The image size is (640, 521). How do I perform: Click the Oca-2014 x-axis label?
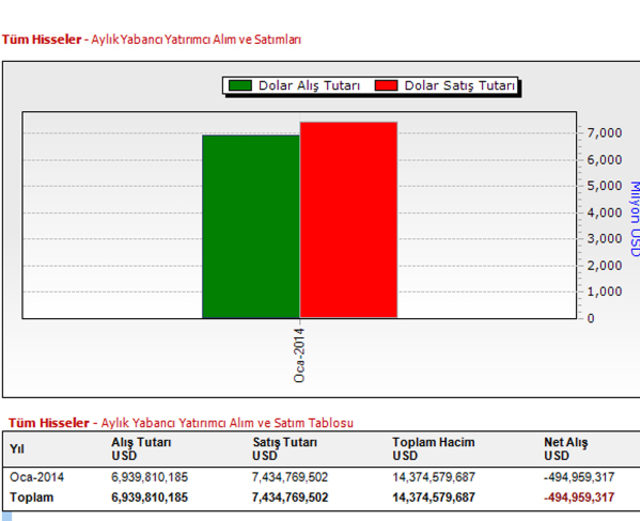(299, 356)
